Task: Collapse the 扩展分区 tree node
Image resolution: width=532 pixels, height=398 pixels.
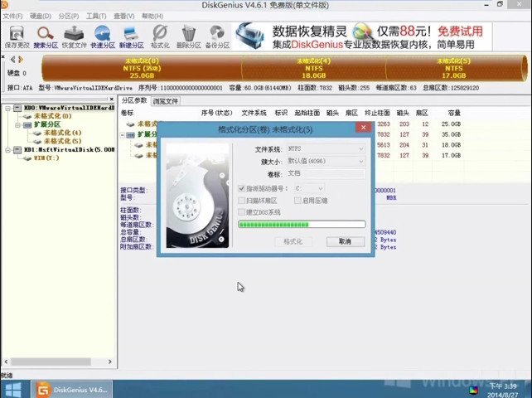Action: coord(17,125)
